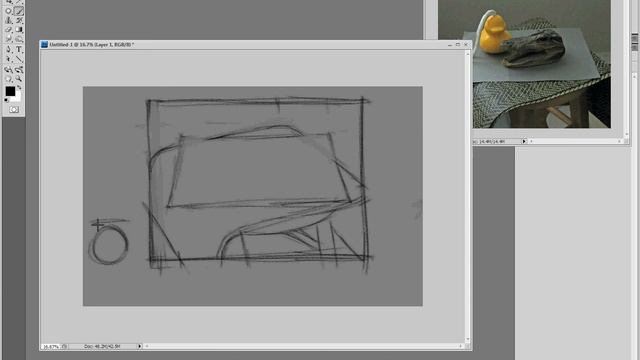640x360 pixels.
Task: Click the zoom percentage field in Untitled-1
Action: [51, 346]
